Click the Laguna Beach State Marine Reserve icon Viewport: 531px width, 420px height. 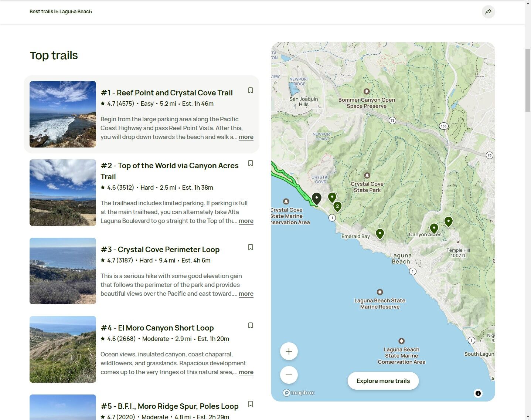click(380, 292)
